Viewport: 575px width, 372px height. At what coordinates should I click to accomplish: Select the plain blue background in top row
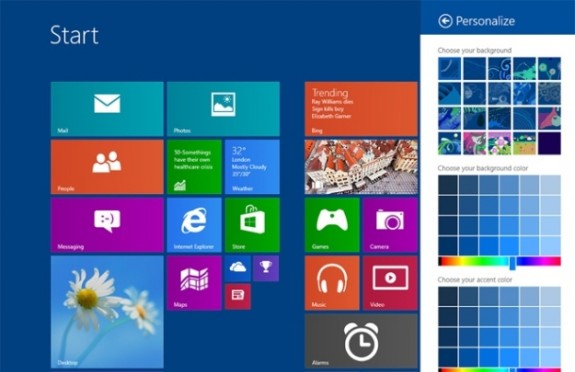click(x=475, y=69)
